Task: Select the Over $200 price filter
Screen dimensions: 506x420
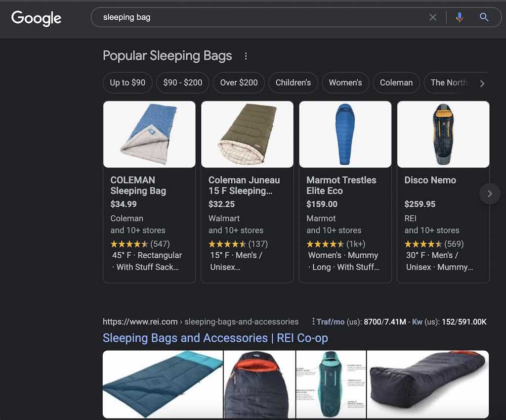Action: point(239,83)
